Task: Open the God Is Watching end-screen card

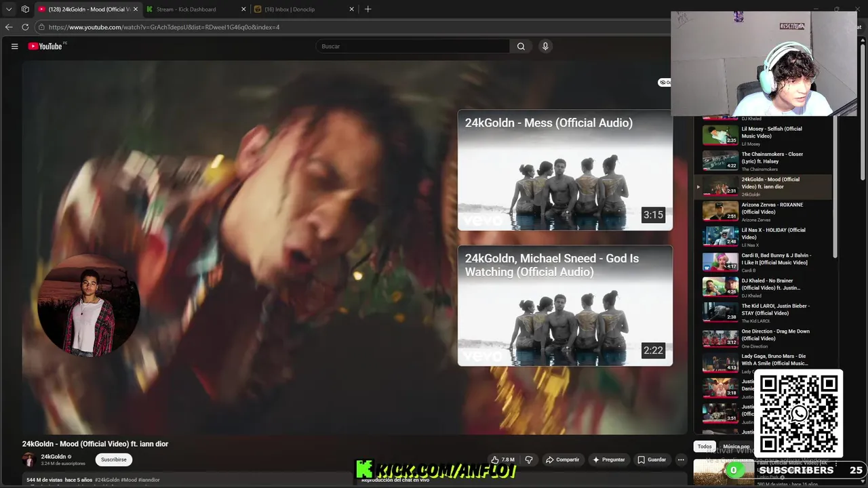Action: tap(565, 306)
